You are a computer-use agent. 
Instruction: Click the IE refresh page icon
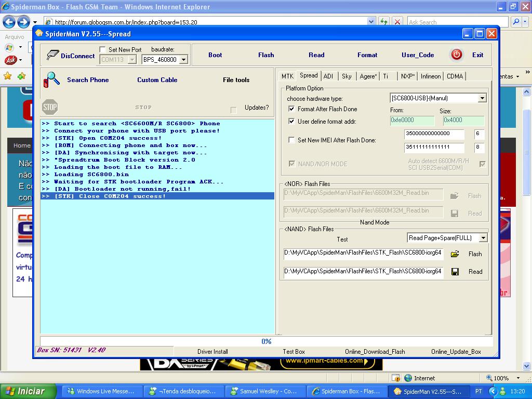384,22
